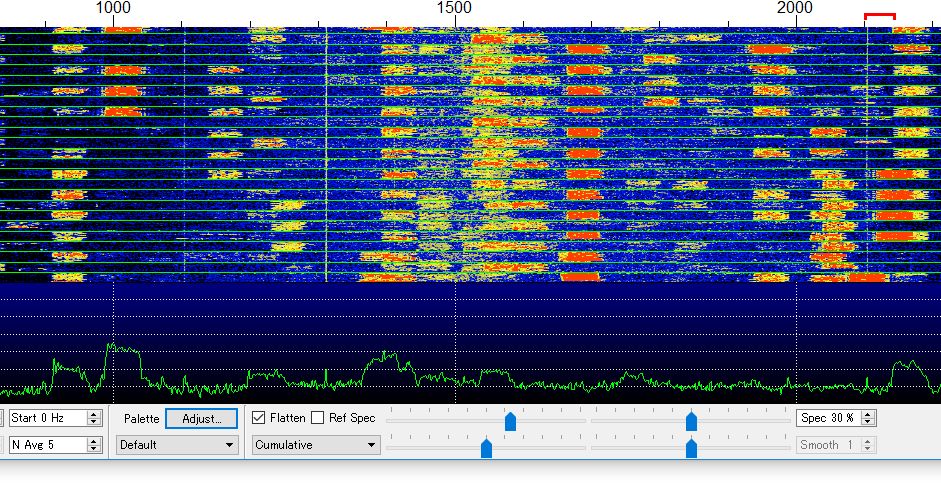Open the Cumulative spectrum mode dropdown
The height and width of the screenshot is (483, 941).
pyautogui.click(x=316, y=445)
